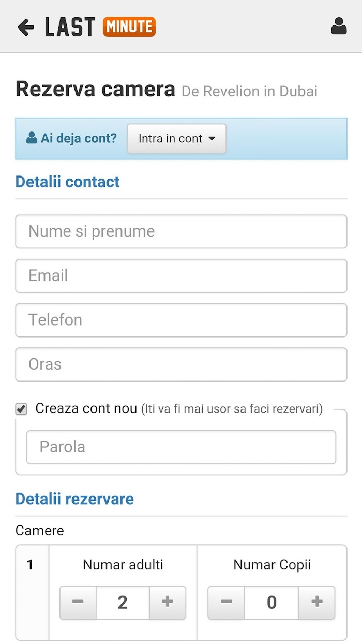Uncheck the Creaza cont nou checkbox
The image size is (362, 644).
(21, 409)
